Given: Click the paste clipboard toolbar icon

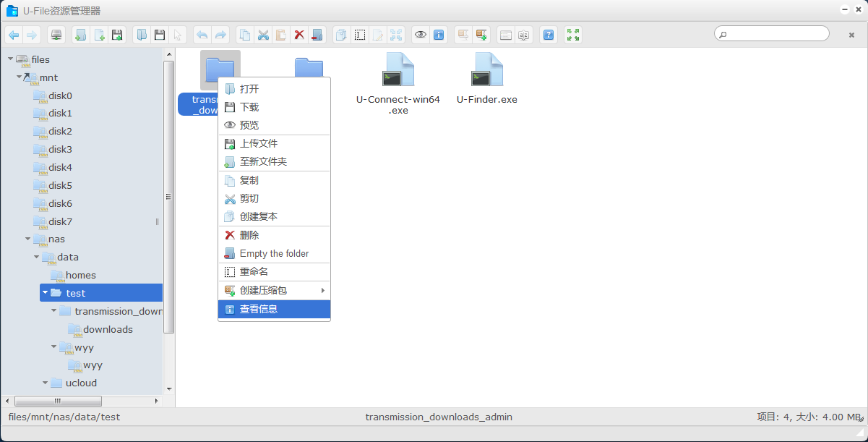Looking at the screenshot, I should (x=281, y=35).
